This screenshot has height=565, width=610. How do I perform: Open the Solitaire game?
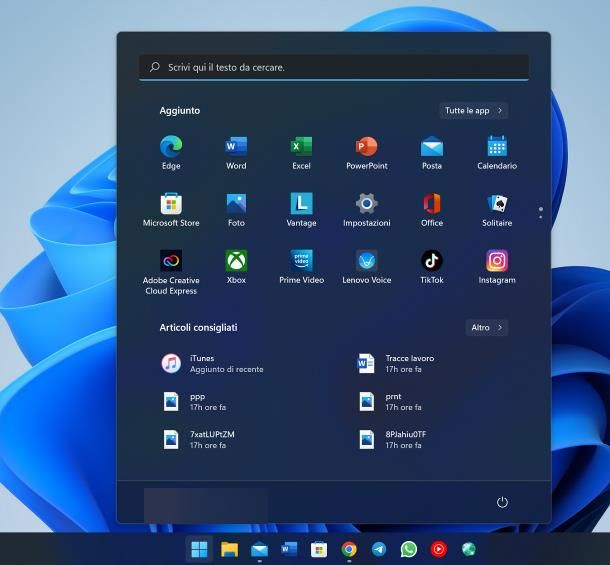[x=497, y=209]
